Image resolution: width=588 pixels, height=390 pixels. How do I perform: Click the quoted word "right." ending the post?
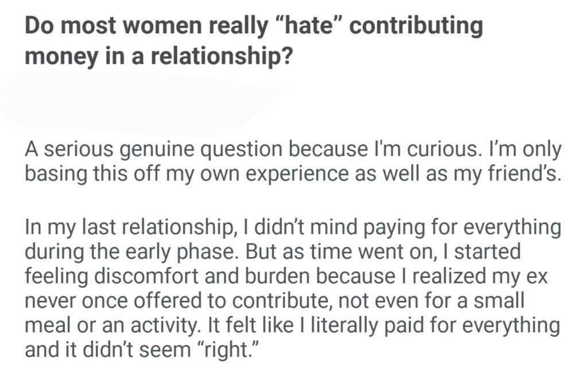click(x=233, y=349)
